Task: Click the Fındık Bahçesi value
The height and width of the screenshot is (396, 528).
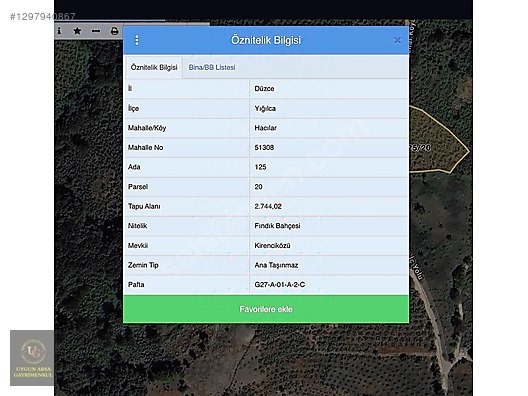Action: pyautogui.click(x=277, y=226)
